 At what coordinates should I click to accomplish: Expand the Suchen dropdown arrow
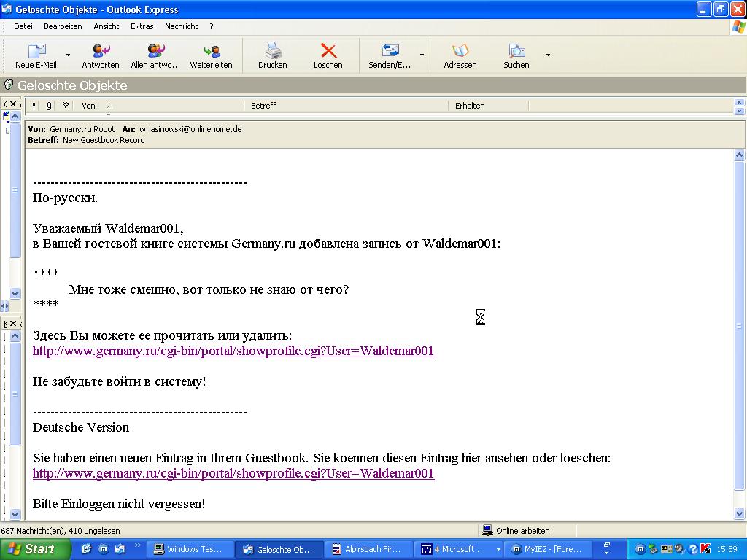pyautogui.click(x=548, y=55)
